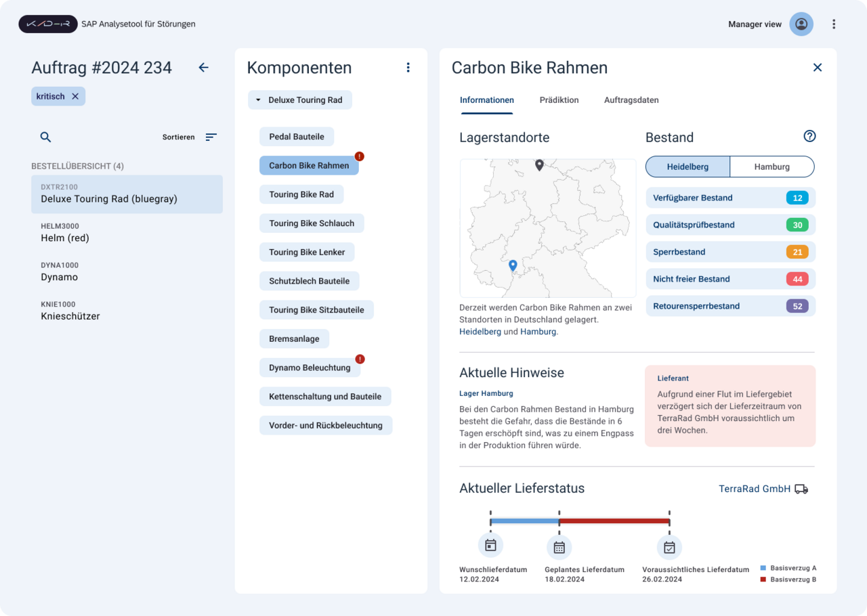Click the Manager view label

[x=755, y=24]
